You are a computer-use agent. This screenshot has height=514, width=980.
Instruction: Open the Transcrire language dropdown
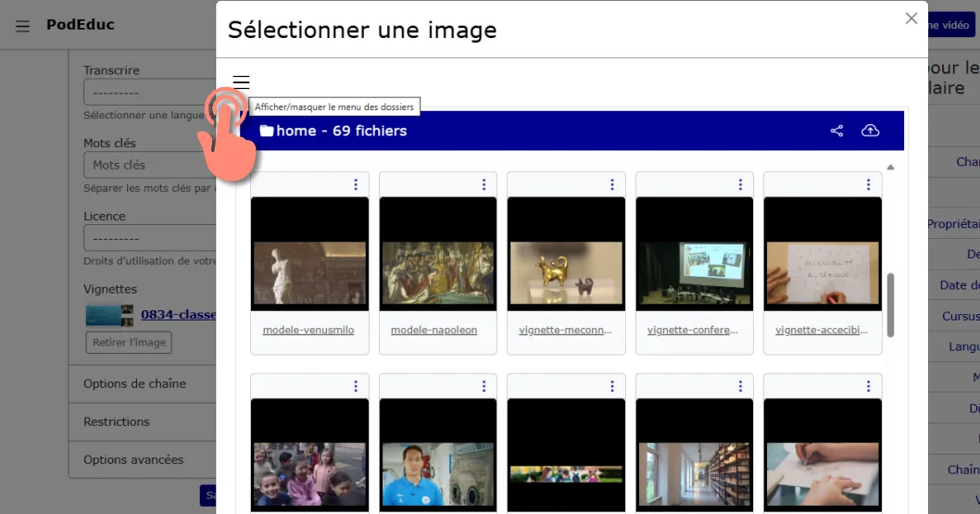150,93
